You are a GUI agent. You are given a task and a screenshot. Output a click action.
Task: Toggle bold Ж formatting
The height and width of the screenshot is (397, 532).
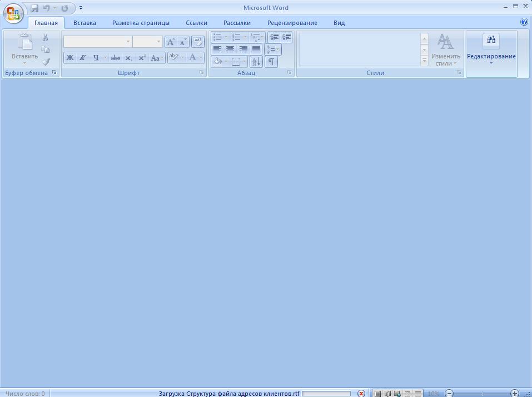click(x=70, y=58)
